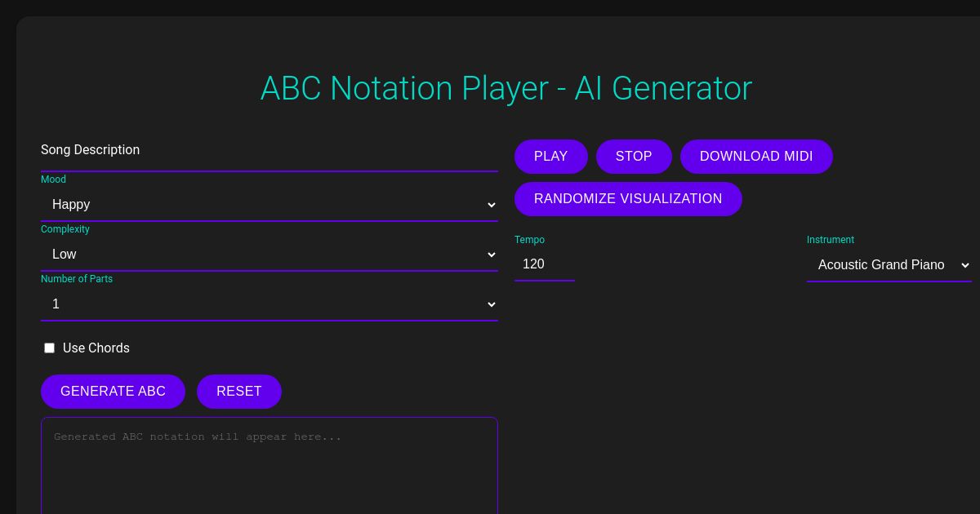Click the chevron icon beside Acoustic Grand Piano
Viewport: 980px width, 514px height.
click(x=965, y=265)
